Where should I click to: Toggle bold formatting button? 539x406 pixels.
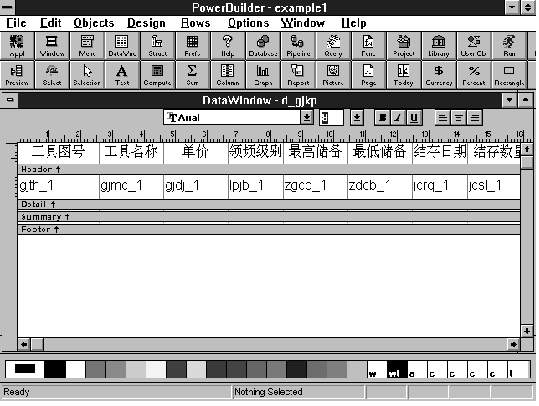click(382, 118)
